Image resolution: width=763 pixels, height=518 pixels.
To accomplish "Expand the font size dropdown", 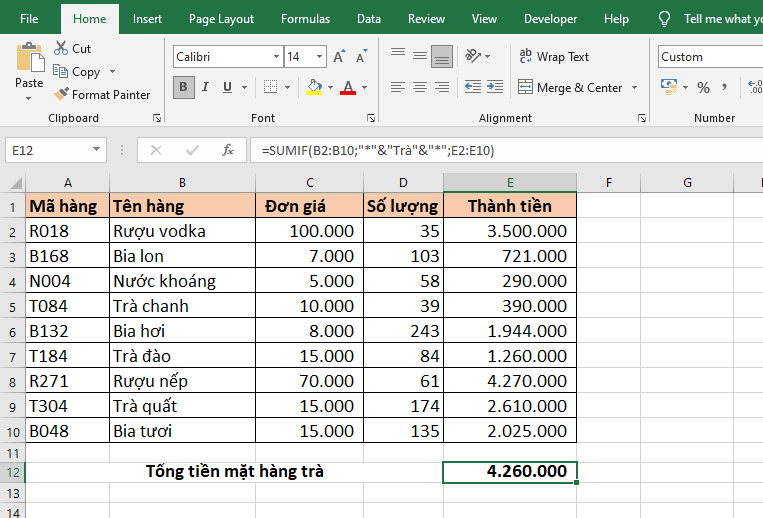I will (319, 57).
